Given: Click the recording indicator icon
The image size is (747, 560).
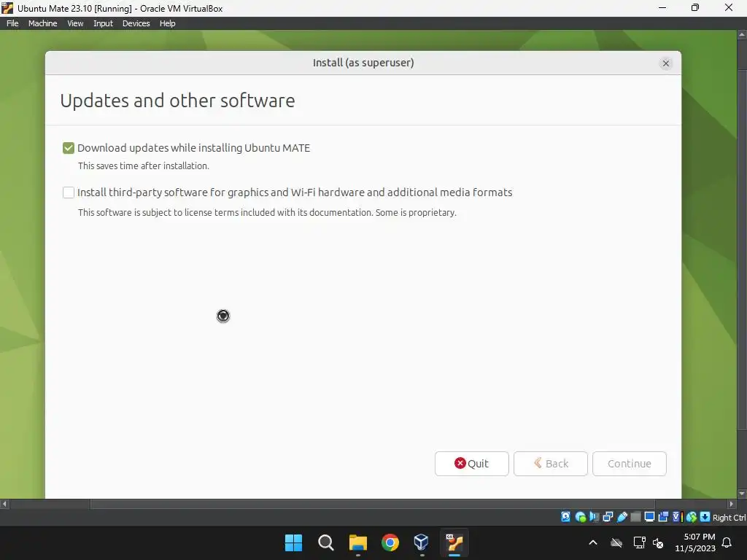Looking at the screenshot, I should [x=663, y=517].
